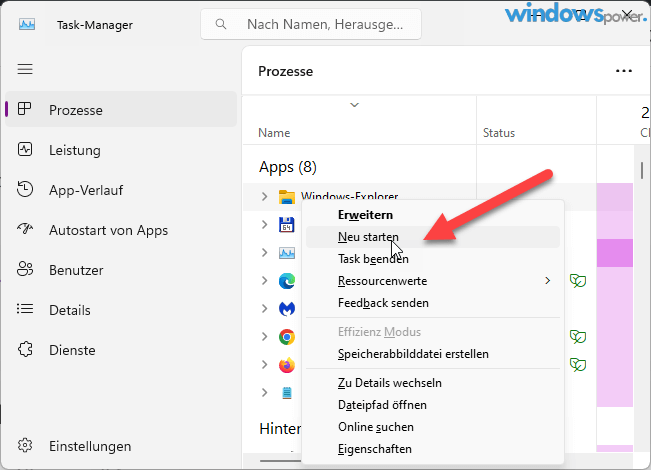Select the Task Manager process icon in list
The image size is (651, 470).
tap(286, 252)
